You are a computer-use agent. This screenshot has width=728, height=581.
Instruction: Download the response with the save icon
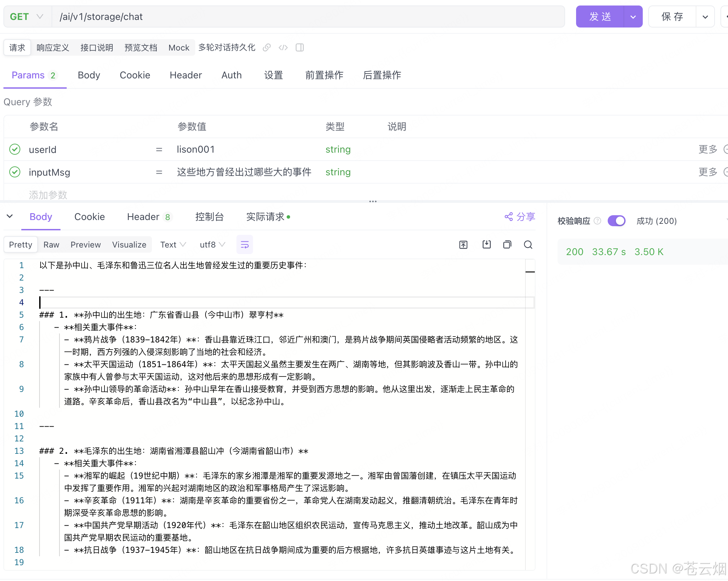point(487,244)
